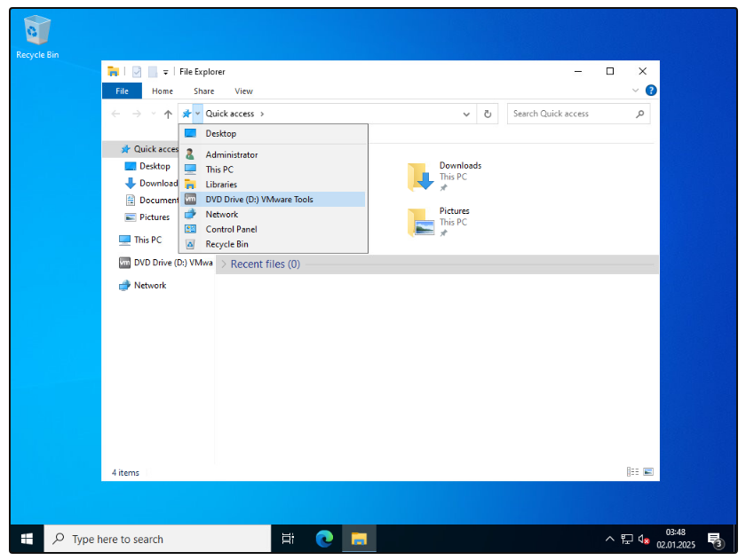746x560 pixels.
Task: Select This PC in the dropdown list
Action: point(273,170)
